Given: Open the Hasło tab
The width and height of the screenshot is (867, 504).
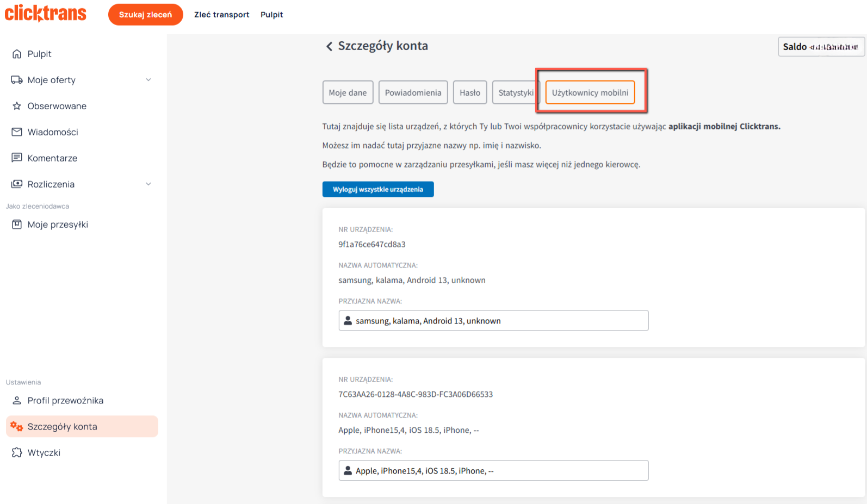Looking at the screenshot, I should (x=469, y=92).
